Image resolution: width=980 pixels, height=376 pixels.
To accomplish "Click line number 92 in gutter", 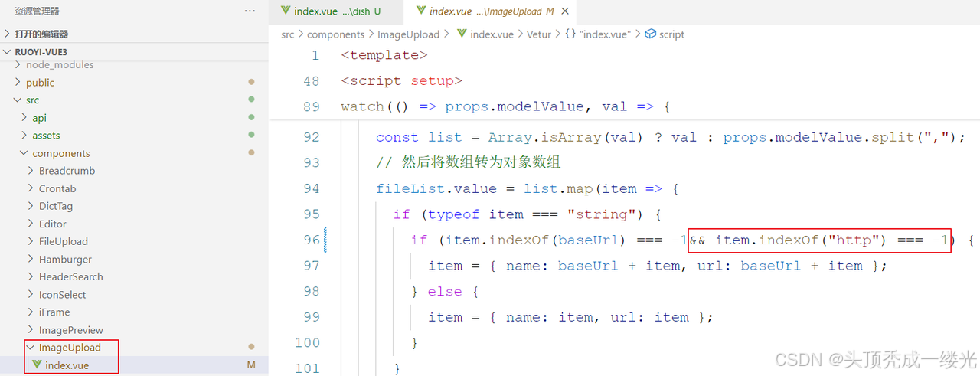I will pos(310,137).
